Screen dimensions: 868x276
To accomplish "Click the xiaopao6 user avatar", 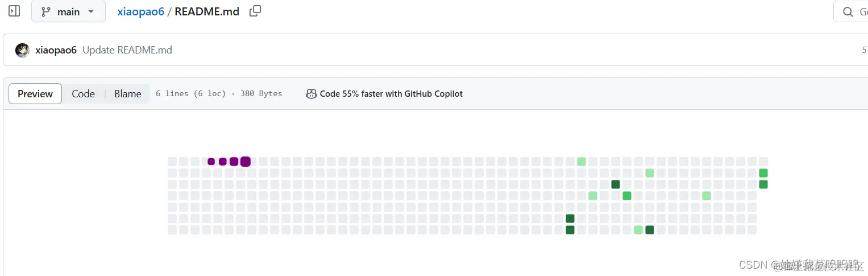I will coord(23,50).
